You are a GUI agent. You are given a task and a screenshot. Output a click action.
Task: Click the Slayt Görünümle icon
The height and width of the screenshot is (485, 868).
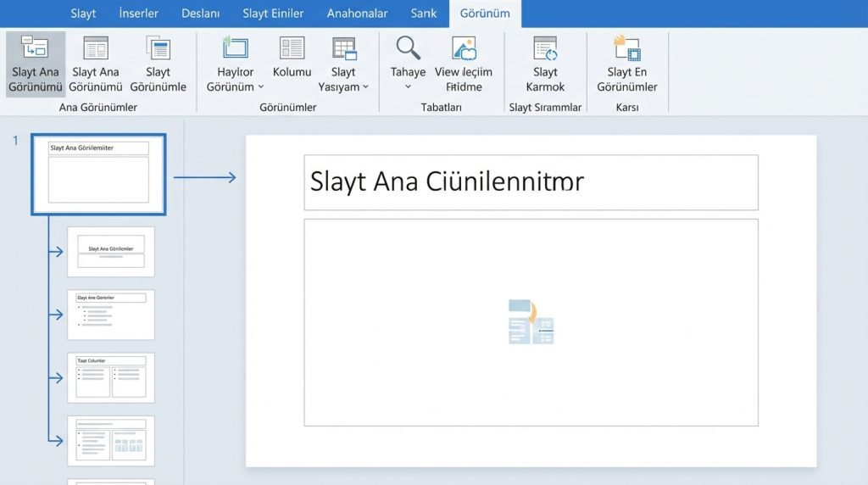tap(159, 47)
